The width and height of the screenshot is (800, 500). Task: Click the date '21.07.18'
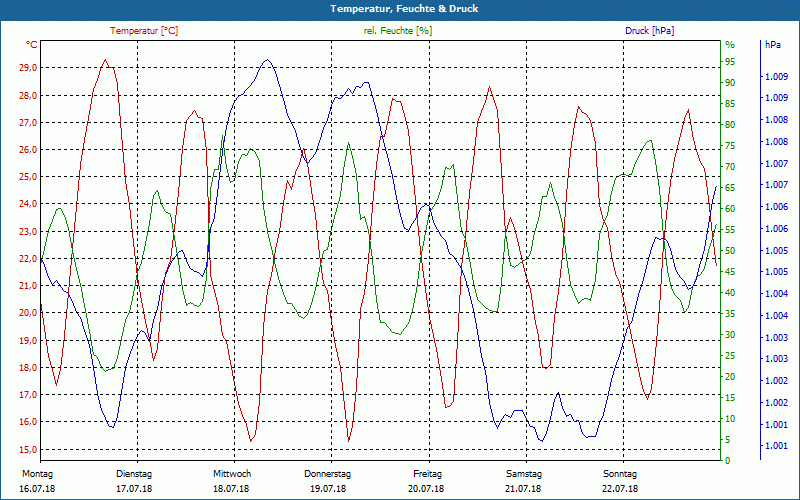tap(523, 489)
